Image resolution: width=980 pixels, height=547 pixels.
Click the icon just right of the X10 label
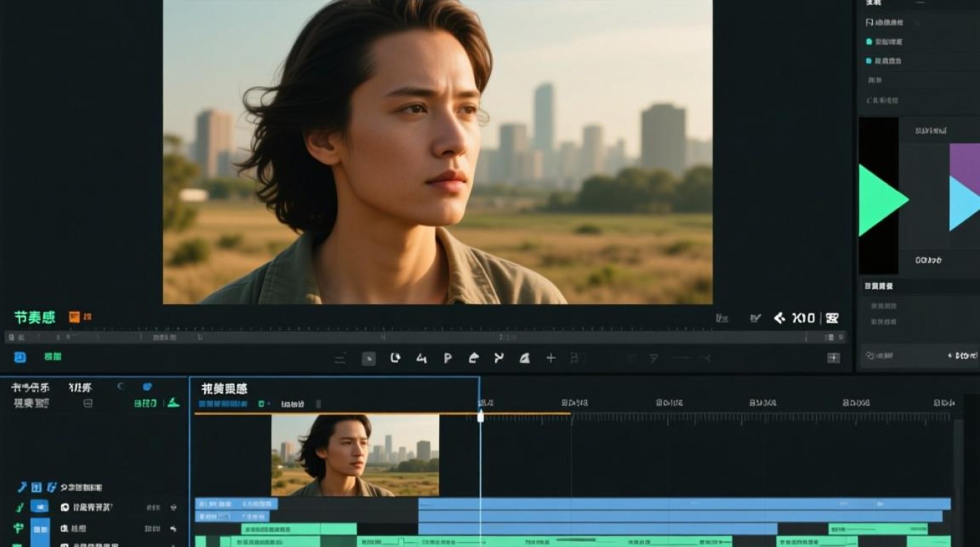(x=832, y=318)
